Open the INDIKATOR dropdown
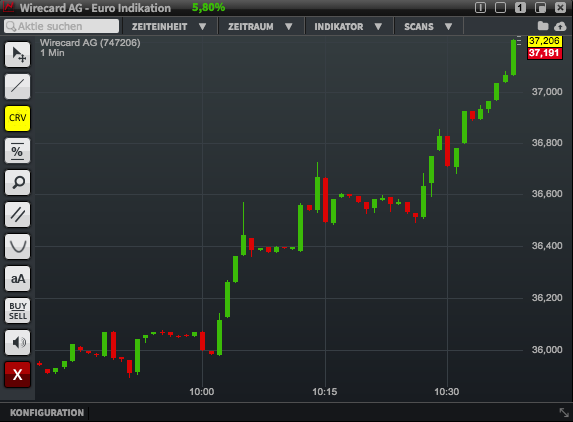Viewport: 573px width, 422px height. point(349,27)
